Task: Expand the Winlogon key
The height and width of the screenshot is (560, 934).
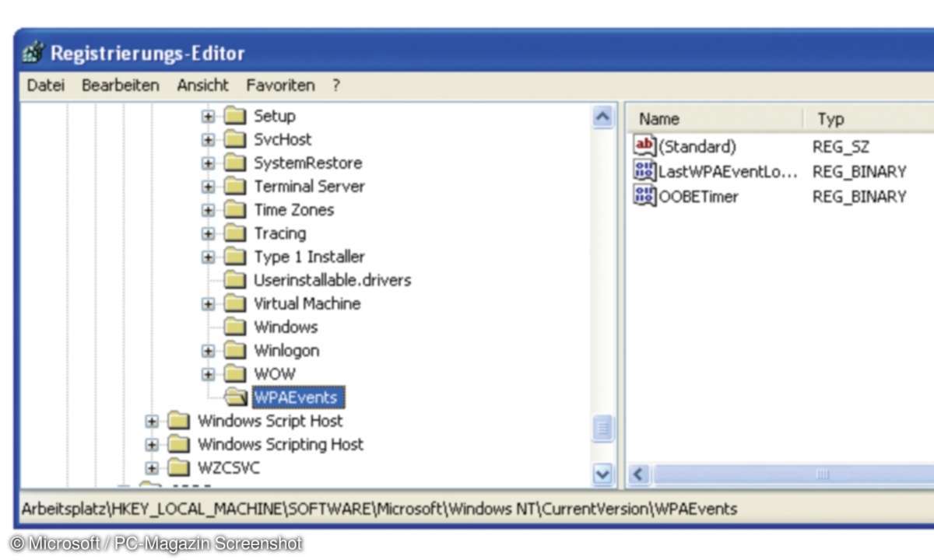Action: [x=208, y=351]
